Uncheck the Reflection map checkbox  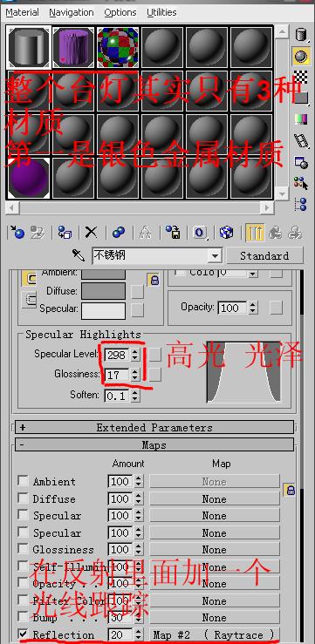[24, 634]
